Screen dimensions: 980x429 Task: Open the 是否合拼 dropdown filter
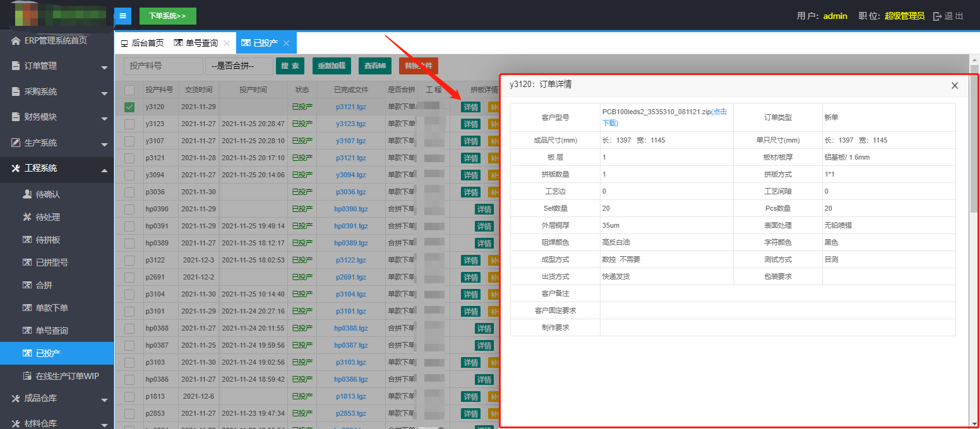click(239, 66)
